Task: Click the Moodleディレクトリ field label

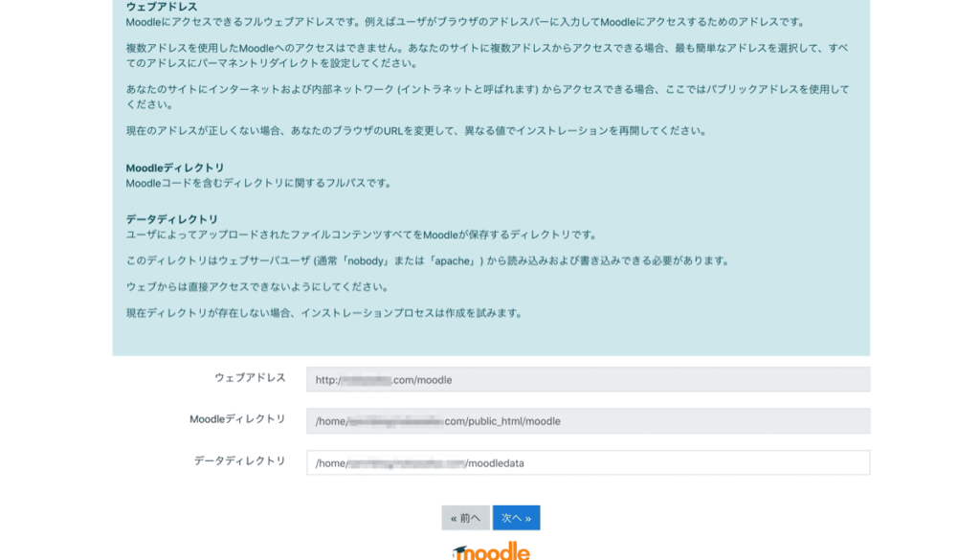Action: (237, 419)
